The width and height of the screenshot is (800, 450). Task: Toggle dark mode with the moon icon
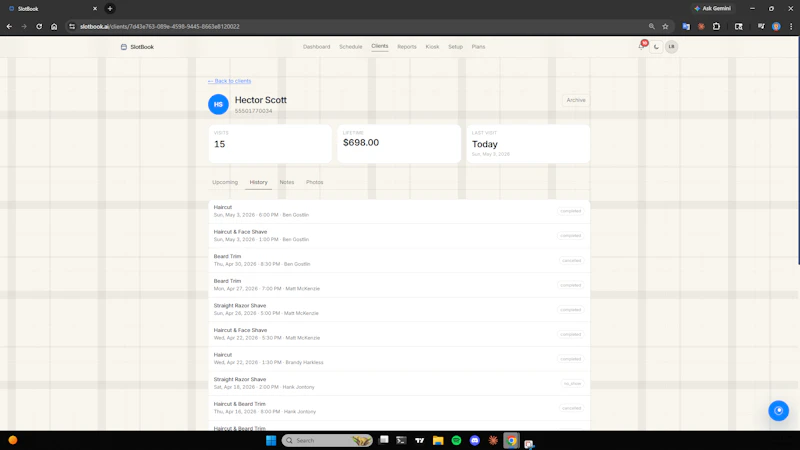(656, 47)
